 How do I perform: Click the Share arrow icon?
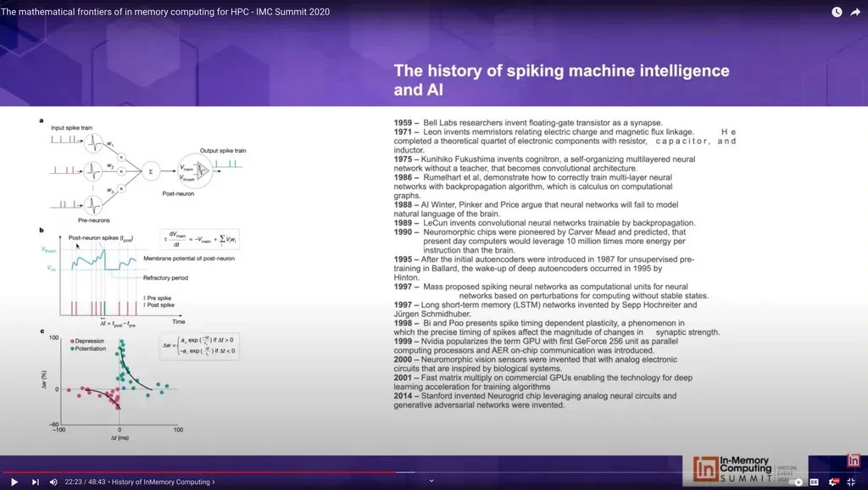[x=855, y=12]
